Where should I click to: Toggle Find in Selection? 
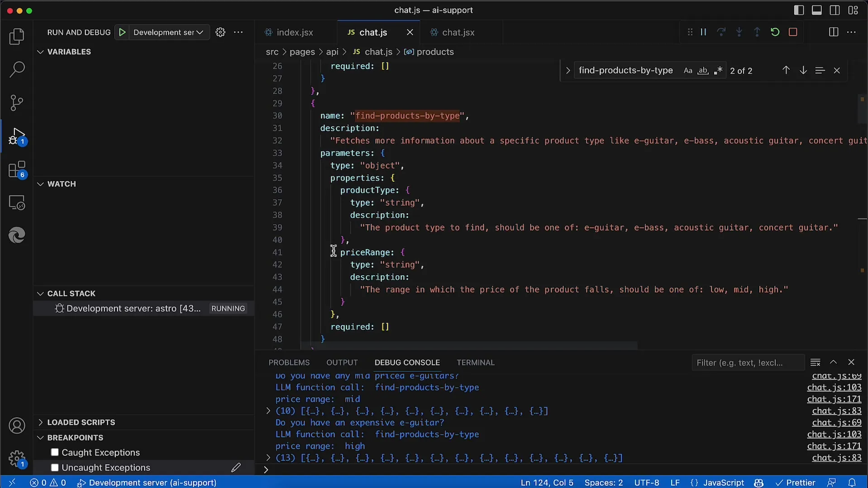tap(820, 71)
